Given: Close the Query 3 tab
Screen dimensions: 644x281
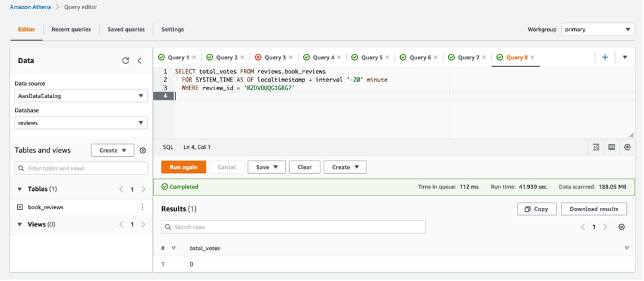Looking at the screenshot, I should click(x=291, y=57).
